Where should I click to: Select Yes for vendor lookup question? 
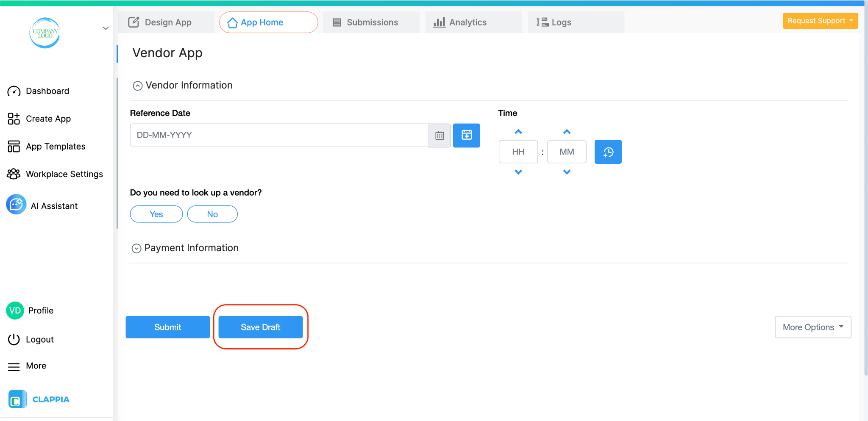(156, 214)
